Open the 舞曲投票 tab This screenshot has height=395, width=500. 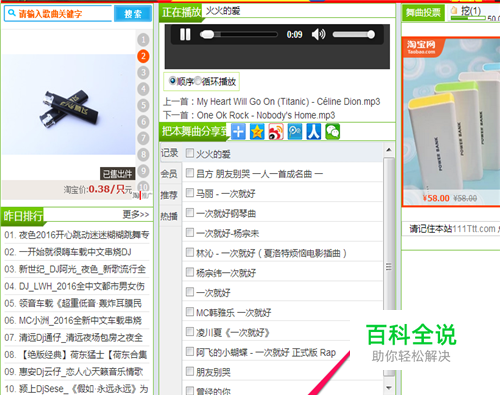[423, 13]
